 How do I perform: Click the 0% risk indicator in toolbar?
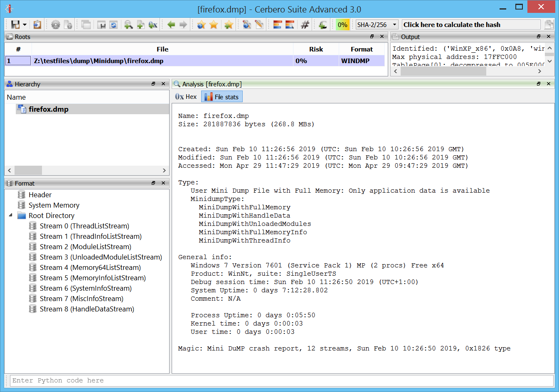coord(342,25)
